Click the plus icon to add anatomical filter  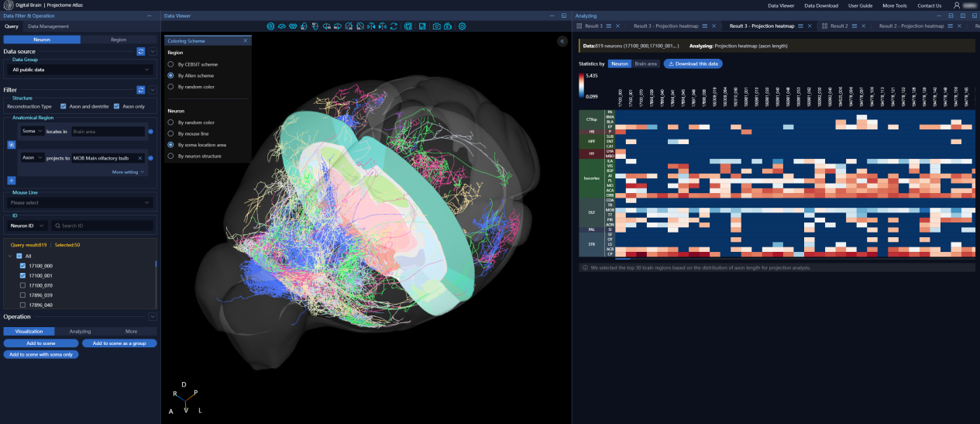point(12,179)
